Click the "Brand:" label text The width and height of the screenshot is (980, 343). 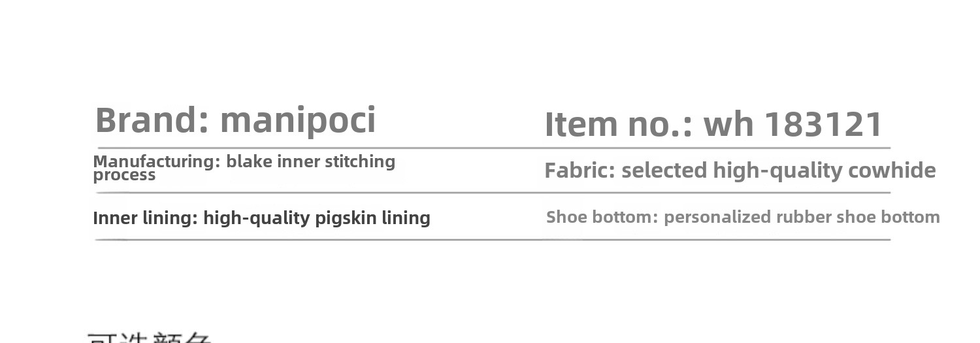pyautogui.click(x=152, y=120)
